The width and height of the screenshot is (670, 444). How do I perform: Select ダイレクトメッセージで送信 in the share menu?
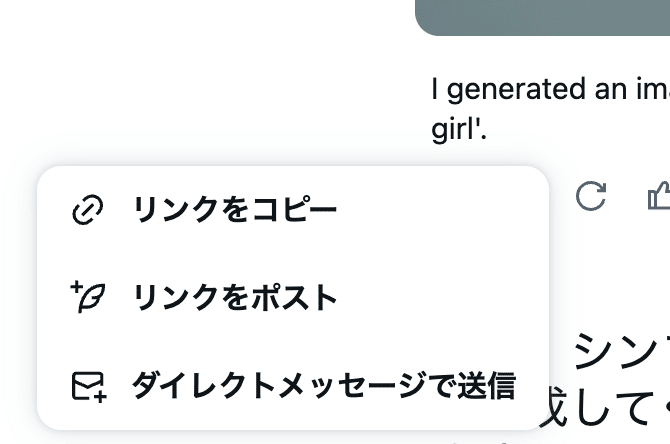[322, 386]
